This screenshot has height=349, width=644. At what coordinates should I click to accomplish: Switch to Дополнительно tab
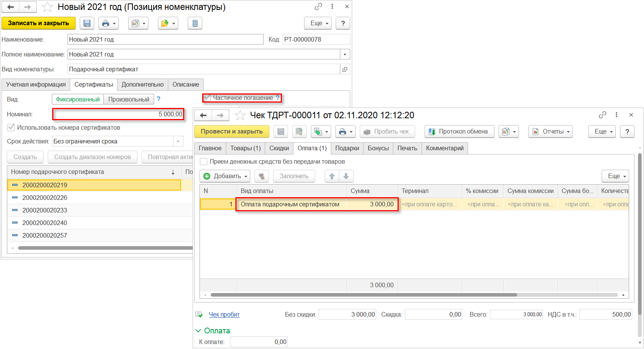(x=143, y=85)
